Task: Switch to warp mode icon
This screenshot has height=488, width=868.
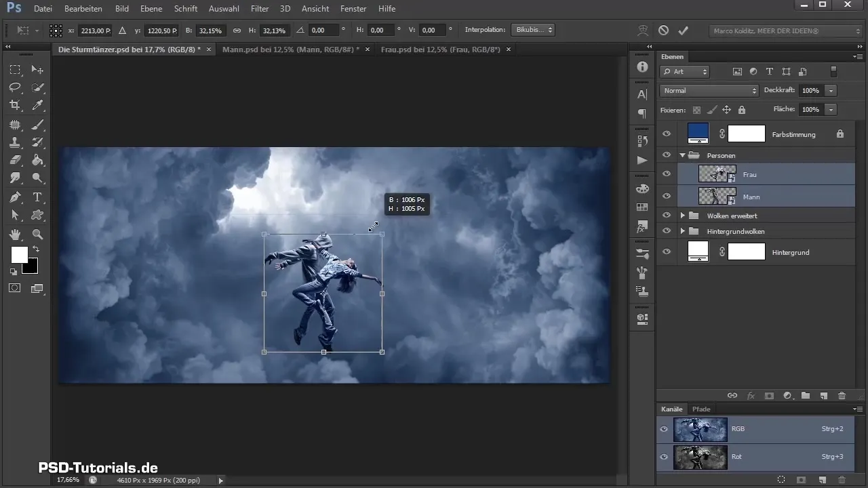Action: coord(643,30)
